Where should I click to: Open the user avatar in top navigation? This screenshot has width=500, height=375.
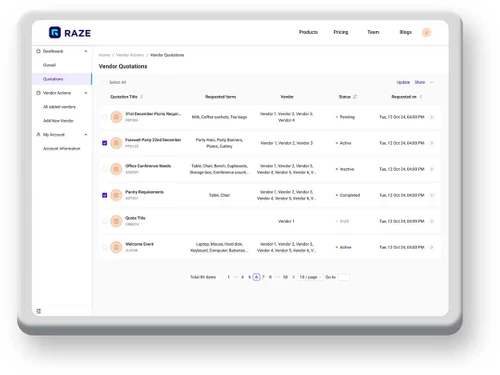[426, 32]
